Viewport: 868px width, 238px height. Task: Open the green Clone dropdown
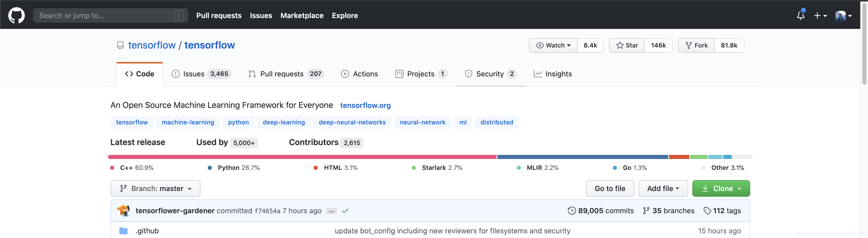(x=721, y=188)
